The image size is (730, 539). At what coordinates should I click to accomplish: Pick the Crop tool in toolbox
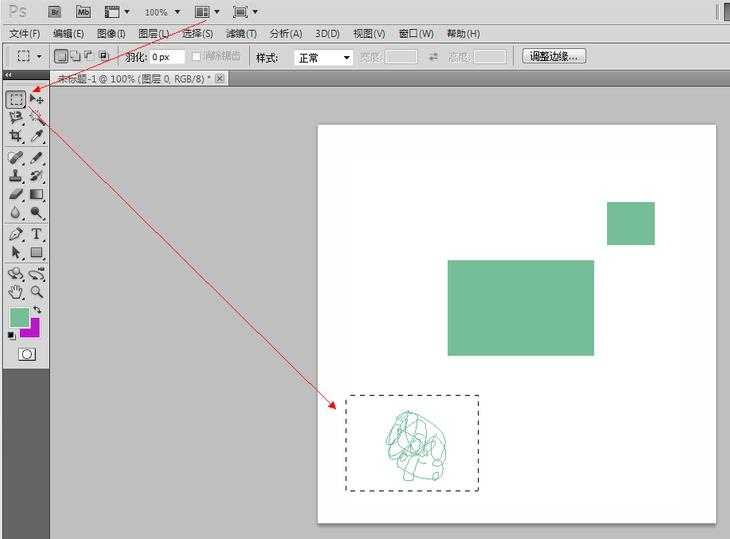[x=16, y=136]
